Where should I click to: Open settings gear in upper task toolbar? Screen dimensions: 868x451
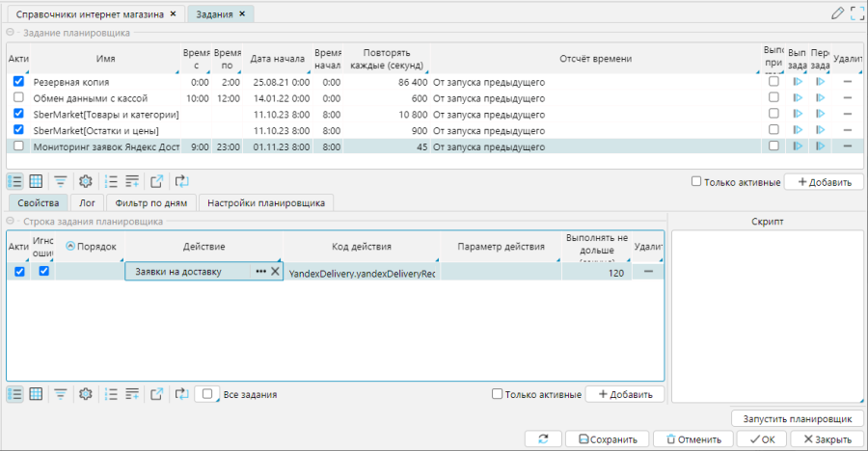coord(85,181)
